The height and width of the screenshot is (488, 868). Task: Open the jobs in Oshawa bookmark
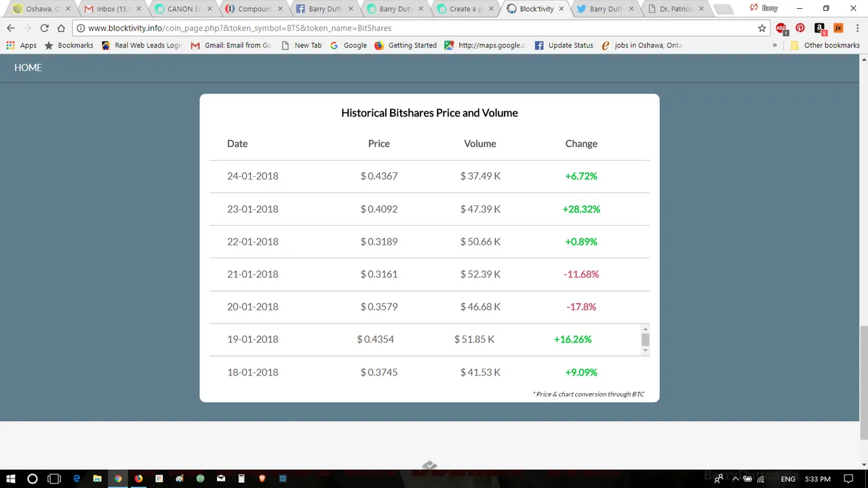pos(642,45)
